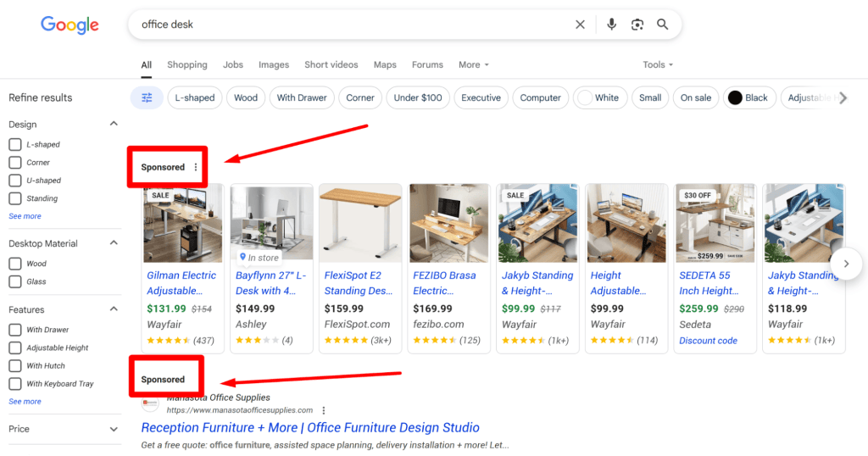Open Google Lens image search icon
Viewport: 868px width, 456px height.
tap(637, 25)
